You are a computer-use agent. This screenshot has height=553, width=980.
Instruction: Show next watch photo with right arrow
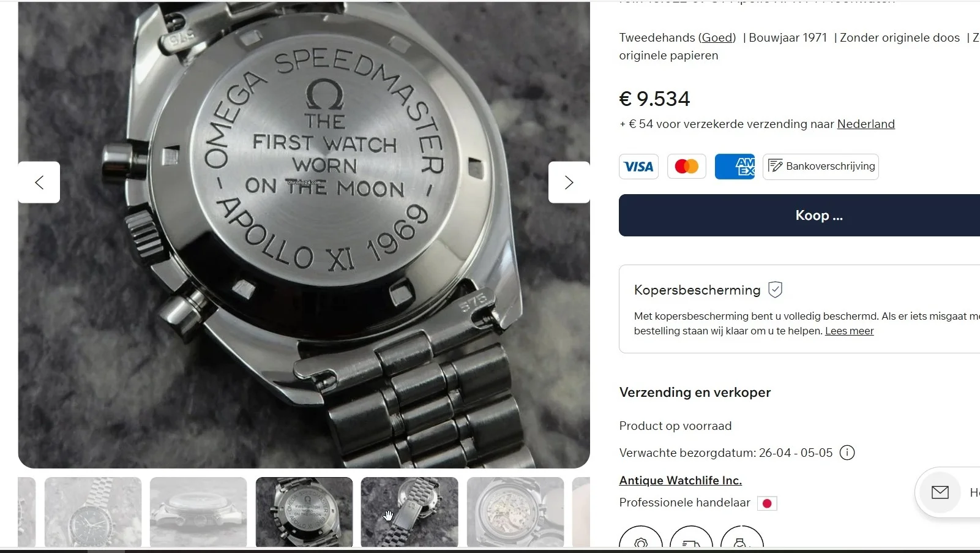coord(569,182)
